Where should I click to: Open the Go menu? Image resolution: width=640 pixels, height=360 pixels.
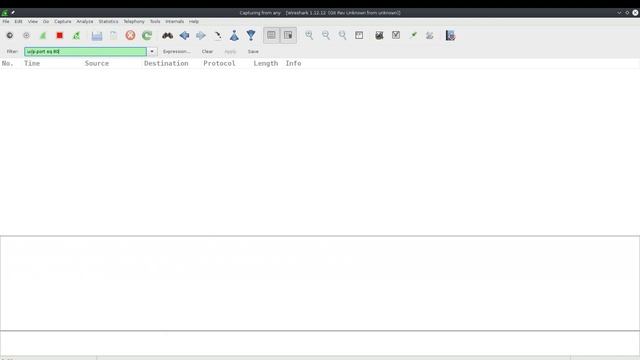[46, 21]
